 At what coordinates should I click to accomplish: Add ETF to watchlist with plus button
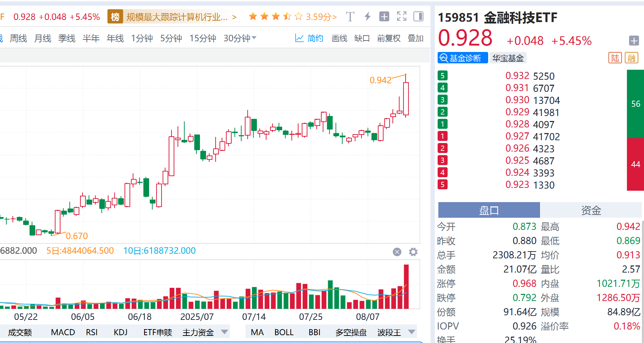coord(634,41)
